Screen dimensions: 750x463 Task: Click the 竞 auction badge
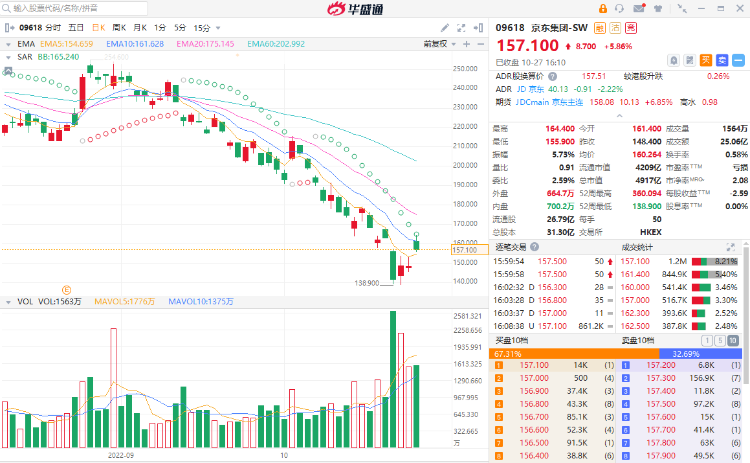[x=631, y=28]
